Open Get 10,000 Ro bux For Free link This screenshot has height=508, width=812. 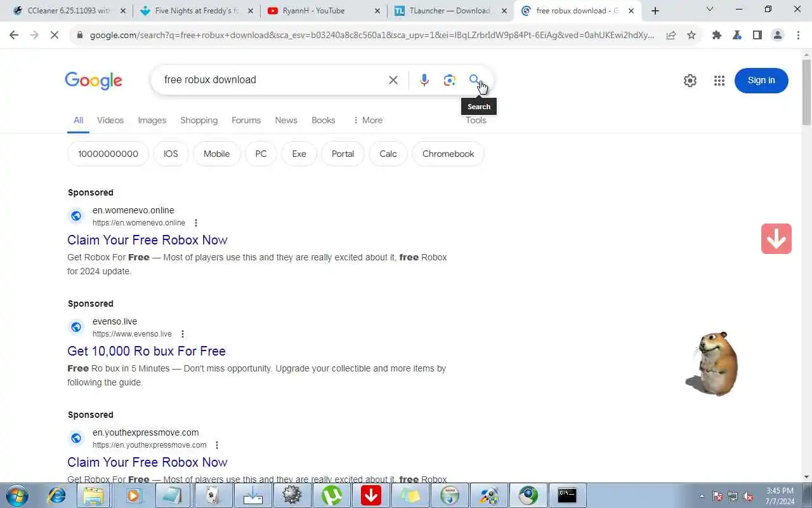tap(147, 351)
